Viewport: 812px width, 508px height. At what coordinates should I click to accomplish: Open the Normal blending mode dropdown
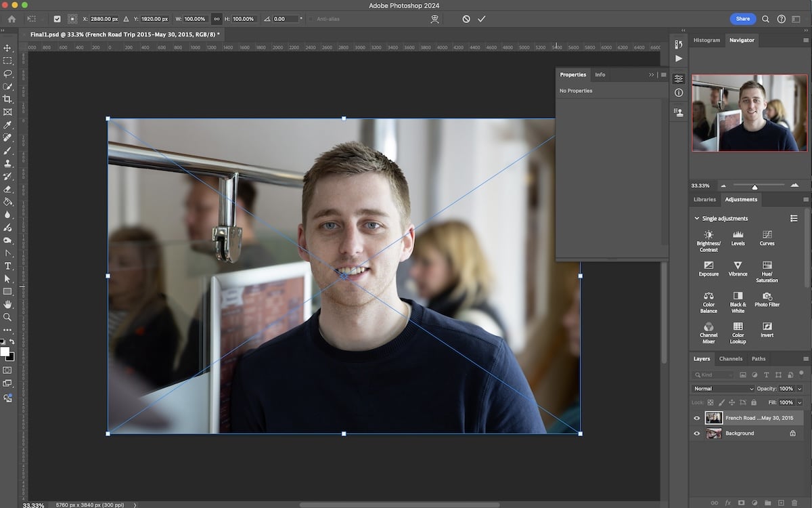721,388
